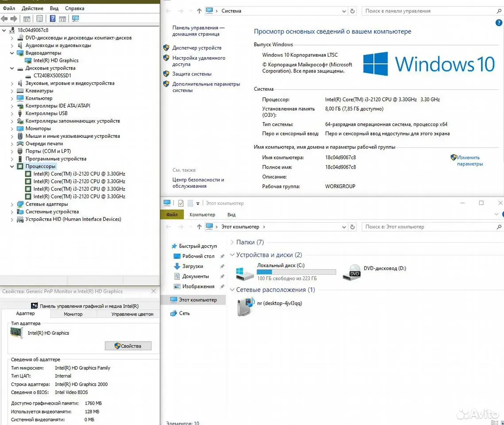This screenshot has height=425, width=504.
Task: Open Диспетчер устройств link in control panel
Action: (197, 48)
